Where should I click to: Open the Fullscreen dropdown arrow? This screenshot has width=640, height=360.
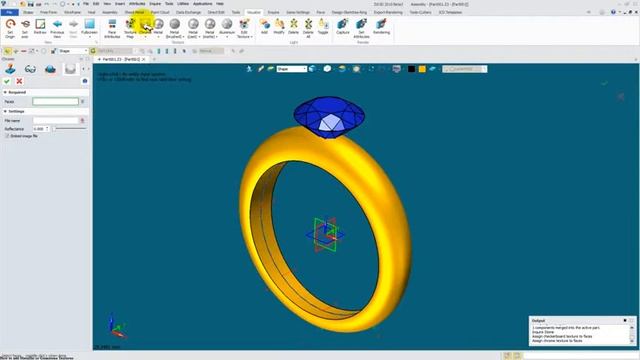pyautogui.click(x=89, y=37)
